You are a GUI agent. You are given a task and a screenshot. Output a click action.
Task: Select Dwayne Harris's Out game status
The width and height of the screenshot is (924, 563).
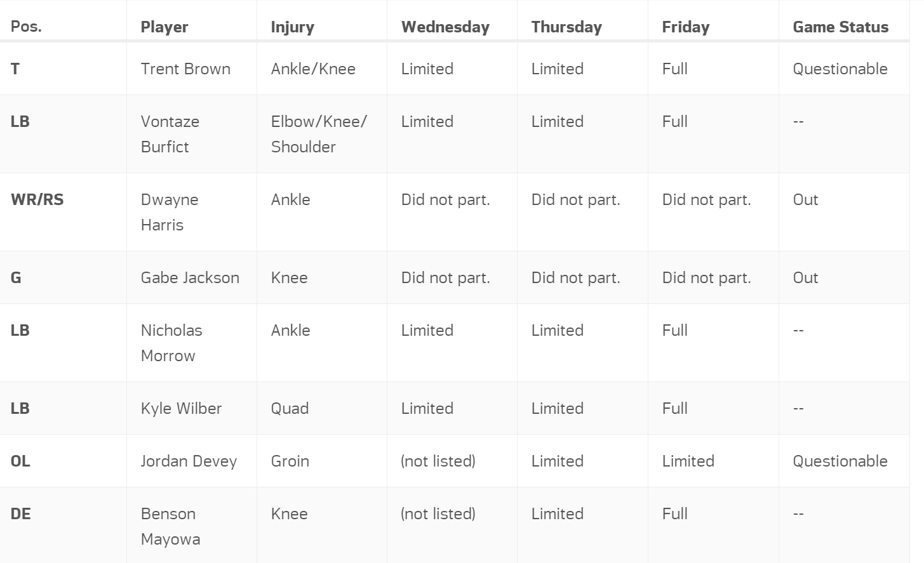(805, 199)
